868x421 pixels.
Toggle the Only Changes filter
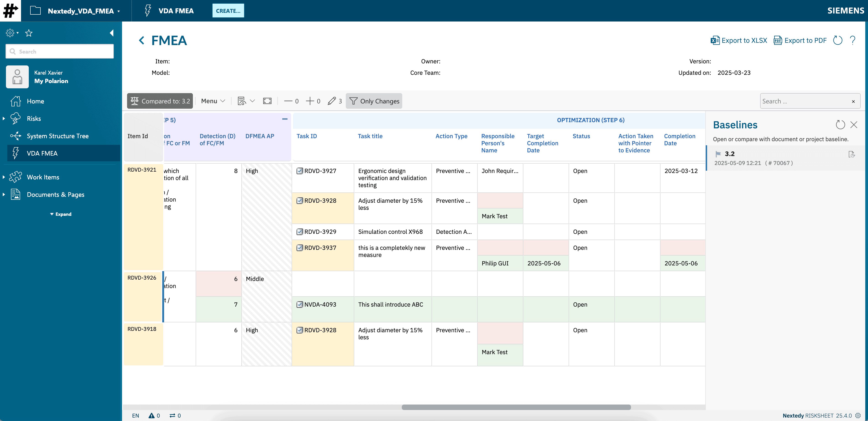coord(374,101)
